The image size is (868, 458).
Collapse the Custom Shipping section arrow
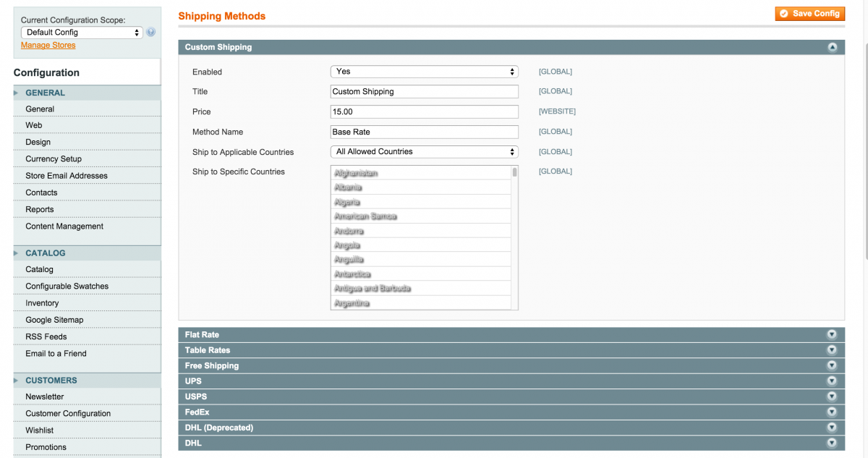(x=832, y=47)
